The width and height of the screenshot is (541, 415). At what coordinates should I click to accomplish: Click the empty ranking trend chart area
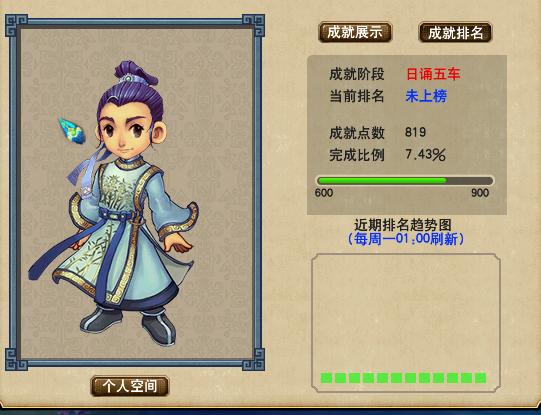[406, 323]
